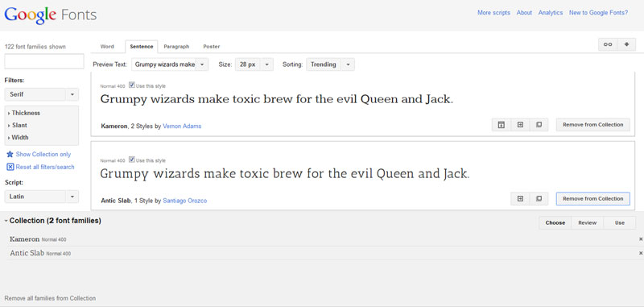The width and height of the screenshot is (644, 307).
Task: Click the Google Fonts logo
Action: pos(51,15)
